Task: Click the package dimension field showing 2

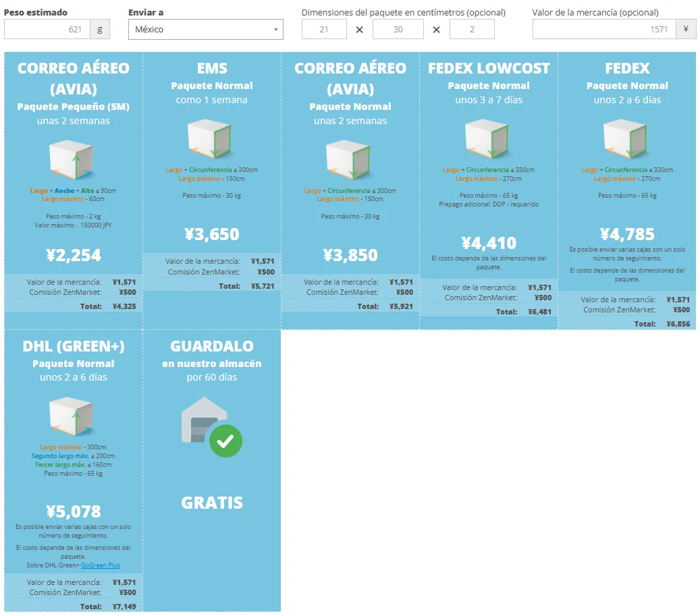Action: 472,30
